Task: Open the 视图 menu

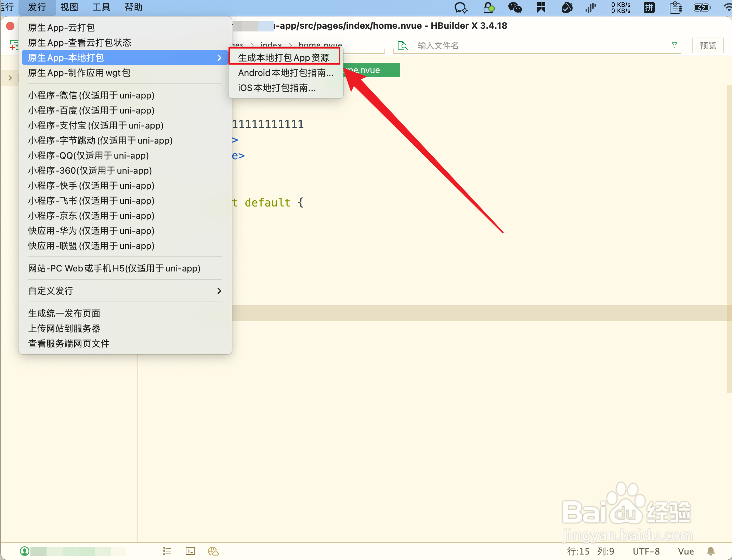Action: click(x=69, y=7)
